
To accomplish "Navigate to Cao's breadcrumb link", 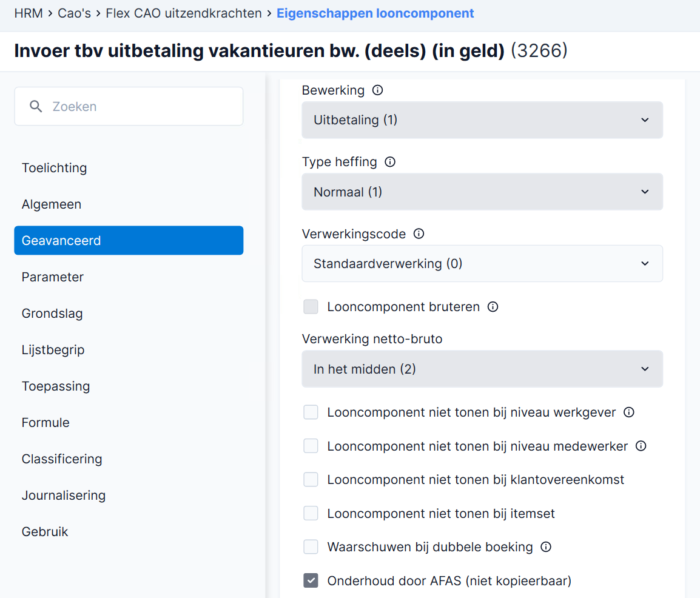I will [x=74, y=13].
